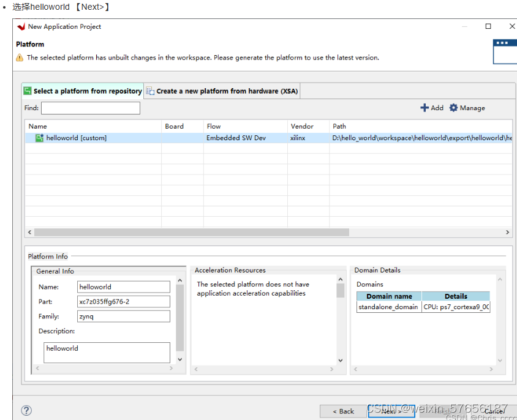Screen dimensions: 517x420
Task: Click the Details column header in Domains
Action: (x=456, y=296)
